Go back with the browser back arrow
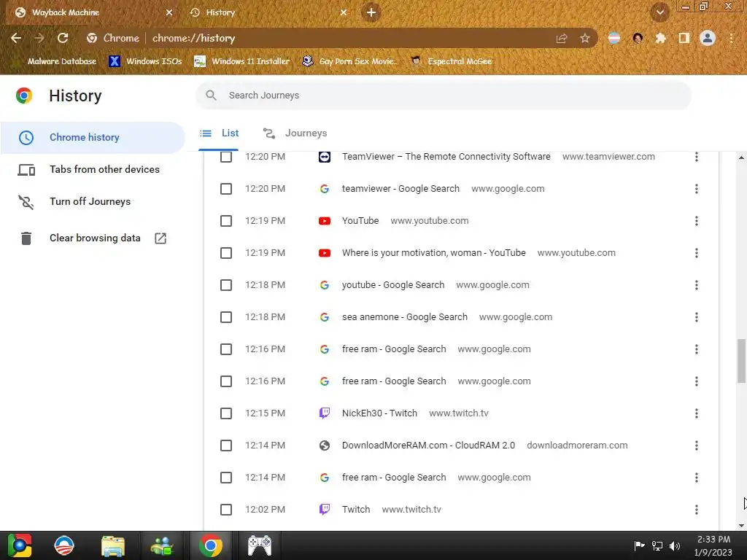The height and width of the screenshot is (560, 747). [x=16, y=38]
